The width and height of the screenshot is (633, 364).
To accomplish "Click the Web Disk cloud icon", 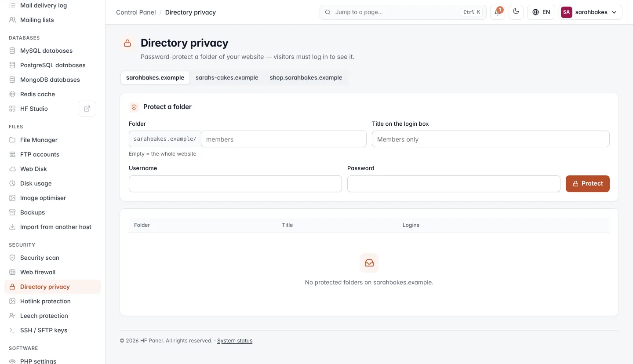I will pos(12,169).
